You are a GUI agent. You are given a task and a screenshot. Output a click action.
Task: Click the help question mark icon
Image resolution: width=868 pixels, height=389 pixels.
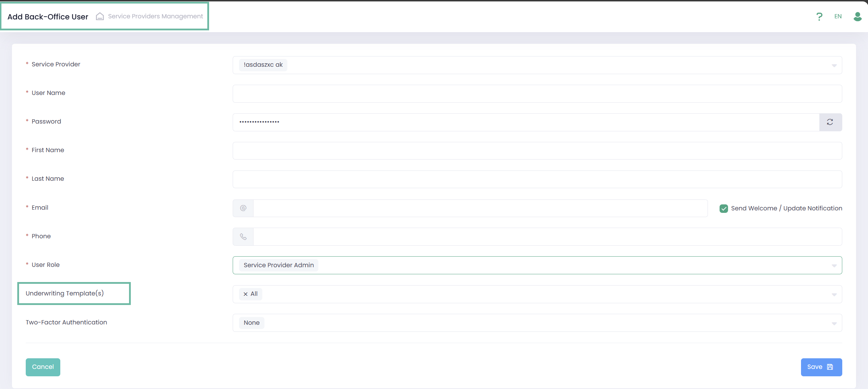coord(819,17)
